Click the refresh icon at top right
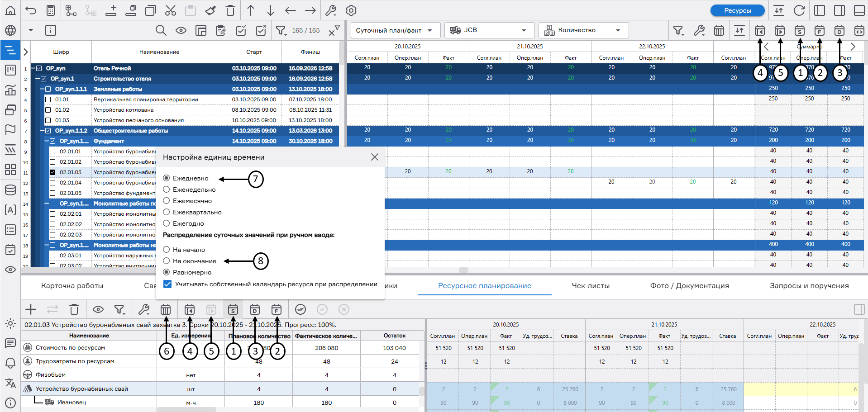The height and width of the screenshot is (412, 868). click(x=799, y=10)
